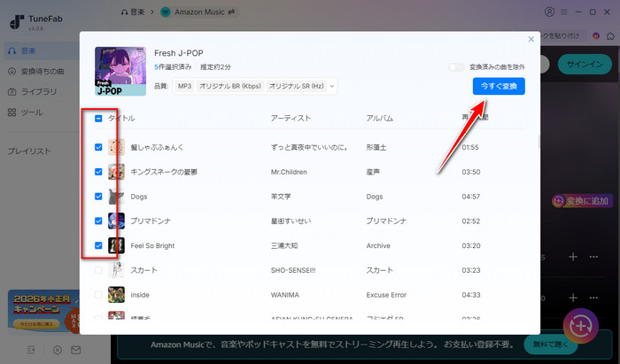Click lower plus icon in background list
The image size is (620, 364).
coord(573,298)
